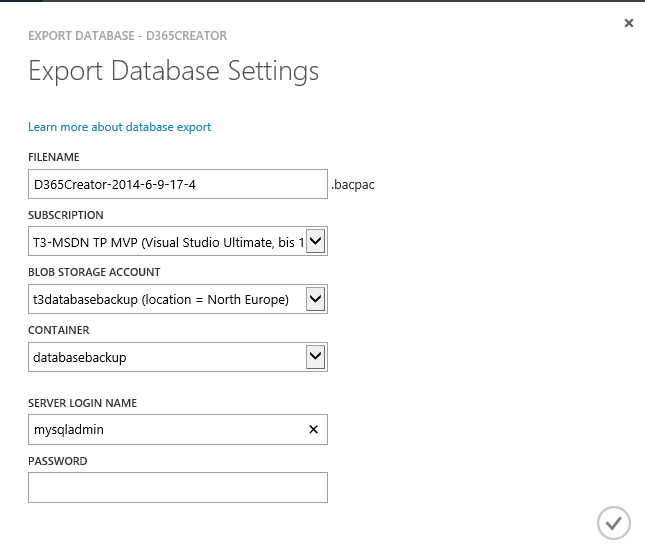This screenshot has height=550, width=645.
Task: Expand the Container dropdown arrow
Action: click(315, 356)
